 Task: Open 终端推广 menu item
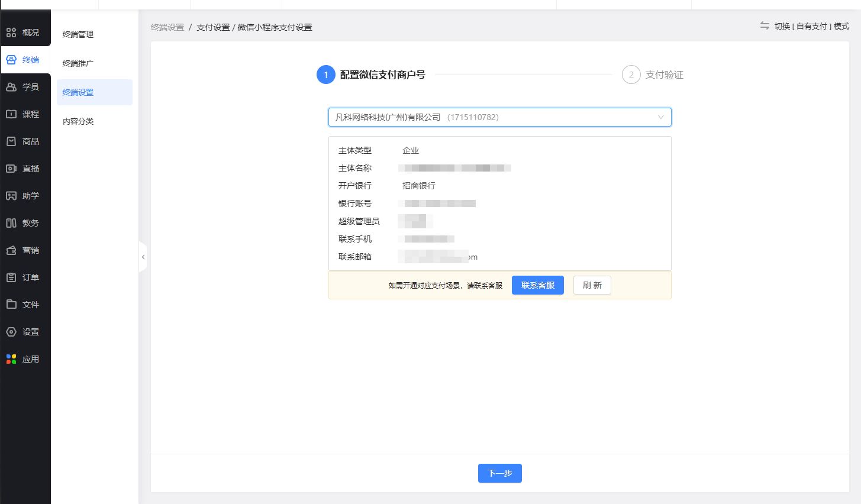(x=78, y=63)
